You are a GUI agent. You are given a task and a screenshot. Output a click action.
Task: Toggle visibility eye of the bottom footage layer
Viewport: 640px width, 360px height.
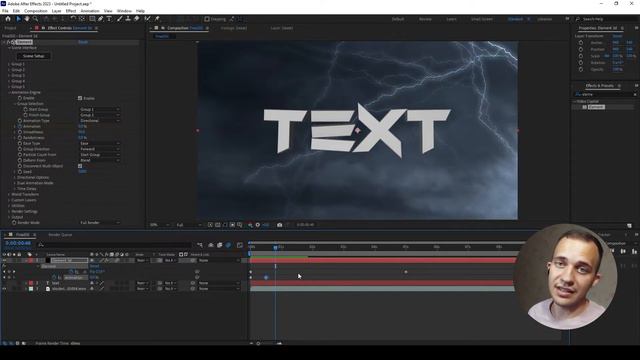4,289
